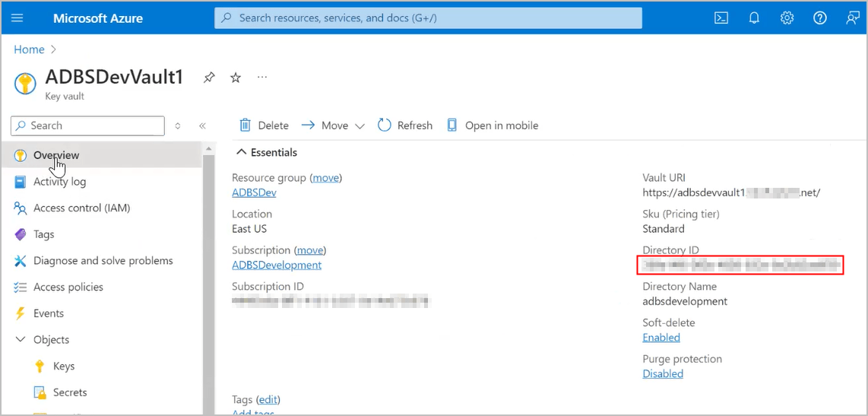Open the ADBSDevelopment subscription link
Viewport: 868px width, 416px height.
pyautogui.click(x=277, y=265)
